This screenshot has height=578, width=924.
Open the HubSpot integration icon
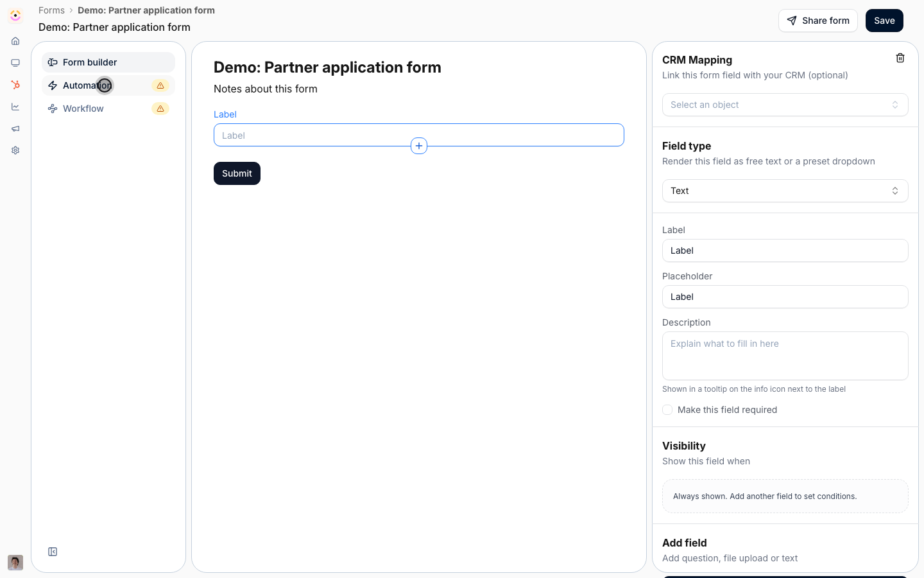pos(15,85)
